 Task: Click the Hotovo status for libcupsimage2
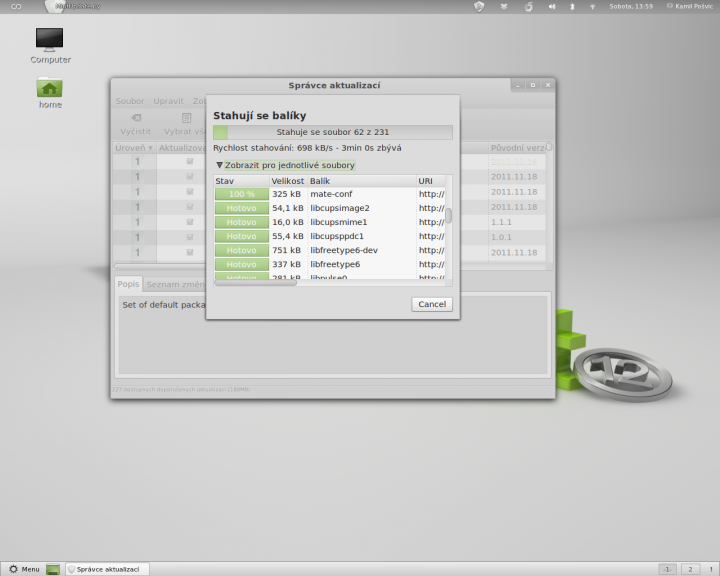pos(242,208)
